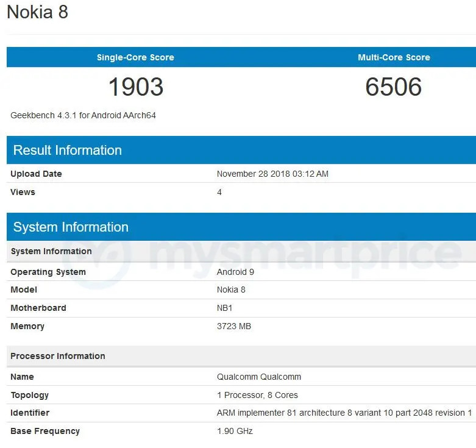Click the Result Information section header
Viewport: 476px width, 448px height.
[241, 150]
